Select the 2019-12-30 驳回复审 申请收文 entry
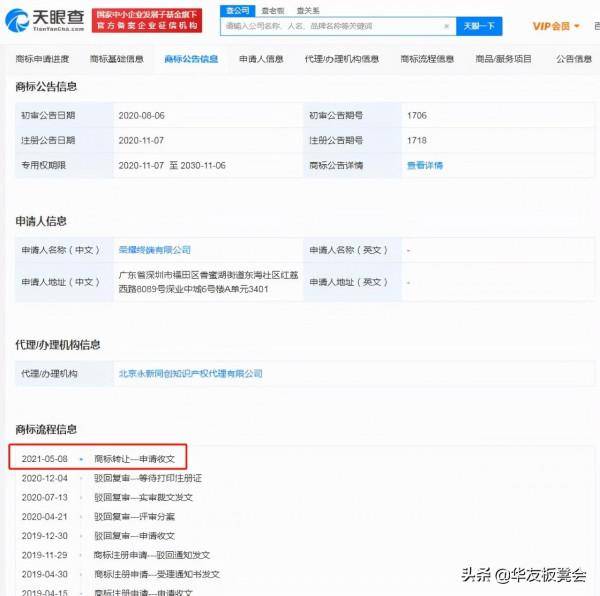The image size is (600, 596). 98,536
